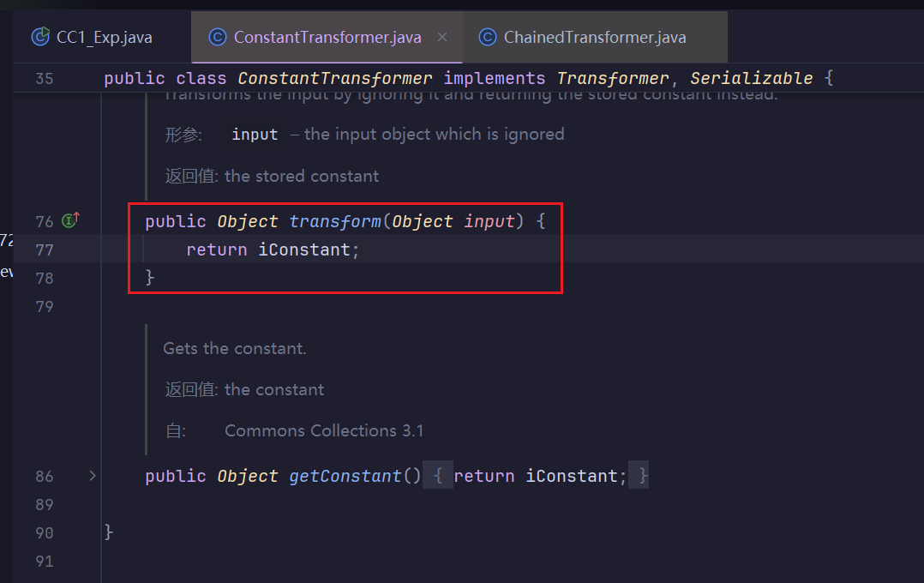Viewport: 924px width, 583px height.
Task: Click the transform method name
Action: (x=335, y=221)
